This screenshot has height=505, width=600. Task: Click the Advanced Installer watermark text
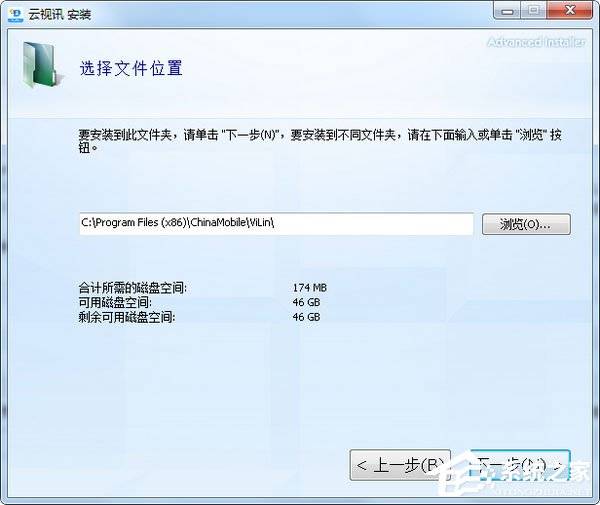(x=540, y=43)
